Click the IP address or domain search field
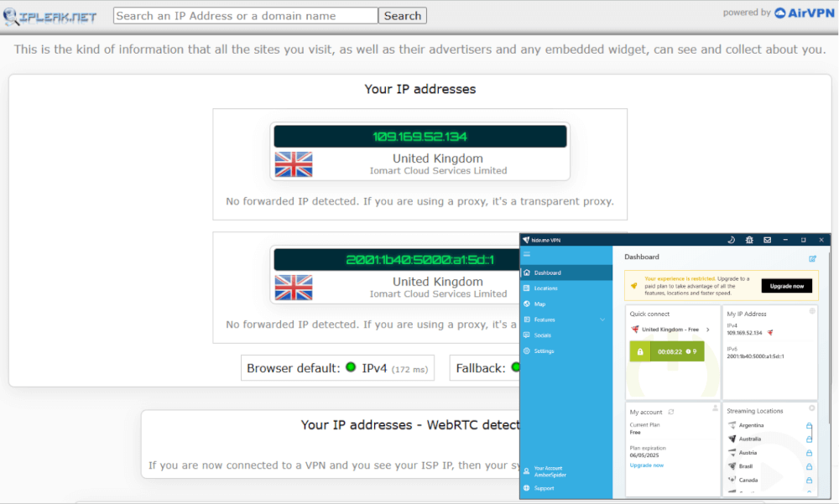Image resolution: width=839 pixels, height=504 pixels. click(246, 16)
